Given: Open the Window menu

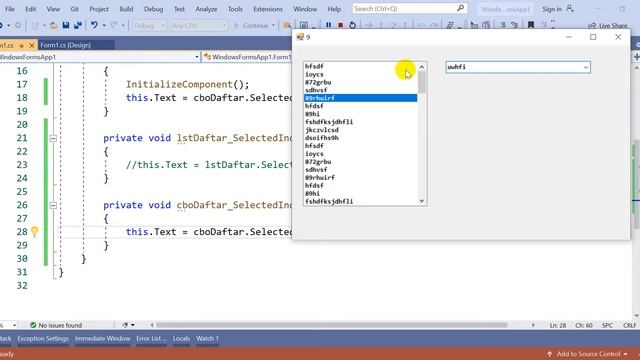Looking at the screenshot, I should click(305, 9).
